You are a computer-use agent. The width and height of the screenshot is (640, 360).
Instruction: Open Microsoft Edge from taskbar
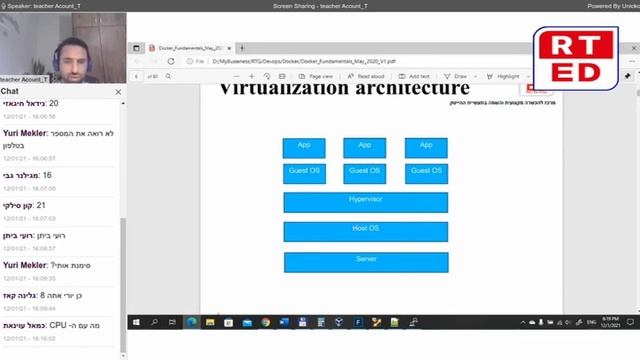click(x=191, y=322)
